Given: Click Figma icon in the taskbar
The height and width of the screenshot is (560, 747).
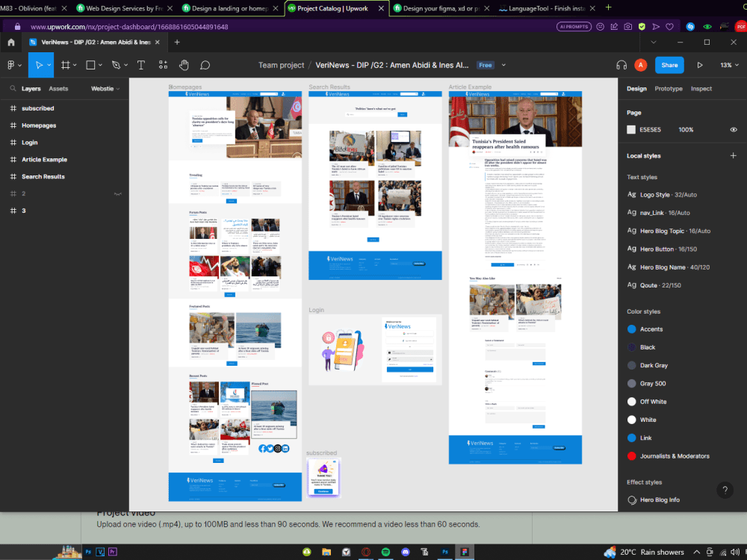Looking at the screenshot, I should pos(464,552).
